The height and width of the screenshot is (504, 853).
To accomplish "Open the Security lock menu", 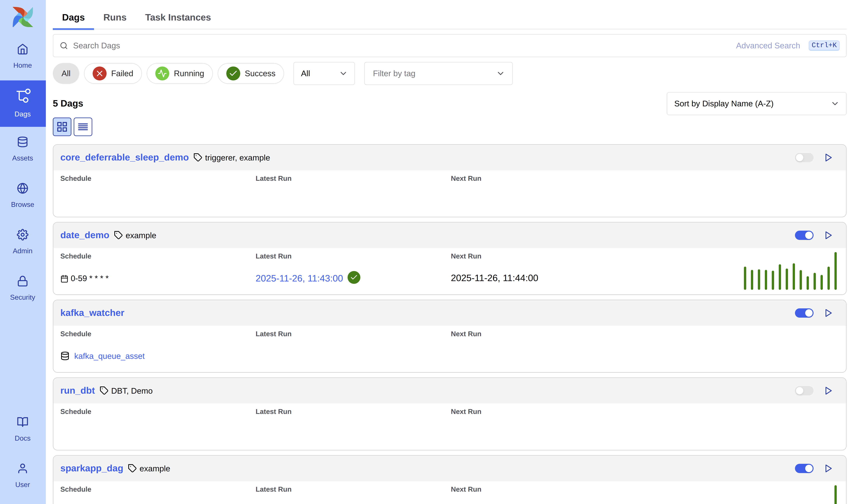I will tap(22, 288).
